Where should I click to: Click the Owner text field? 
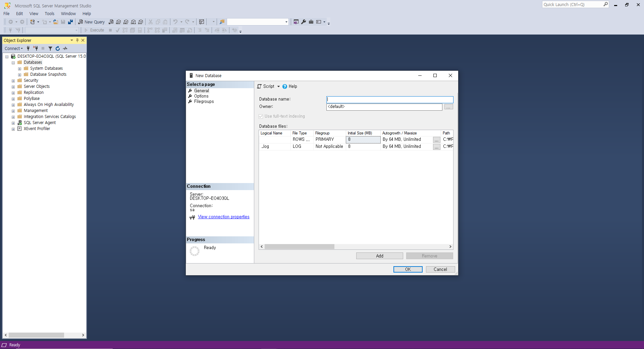tap(384, 107)
